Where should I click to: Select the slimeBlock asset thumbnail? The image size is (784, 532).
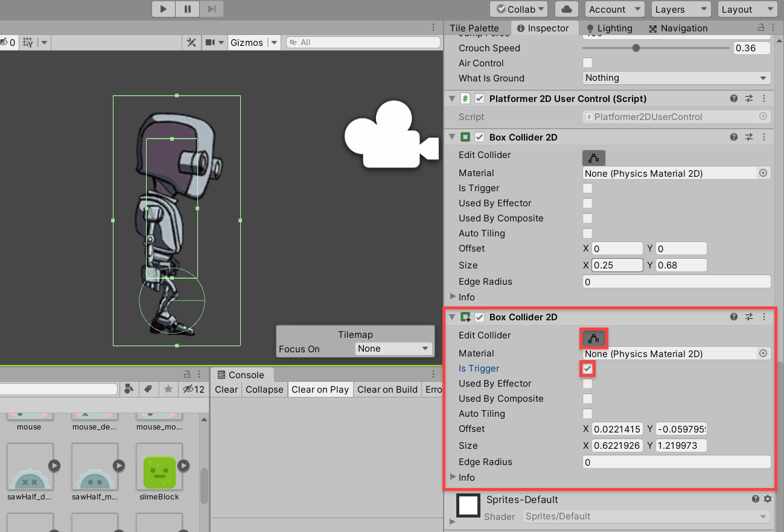pos(159,466)
